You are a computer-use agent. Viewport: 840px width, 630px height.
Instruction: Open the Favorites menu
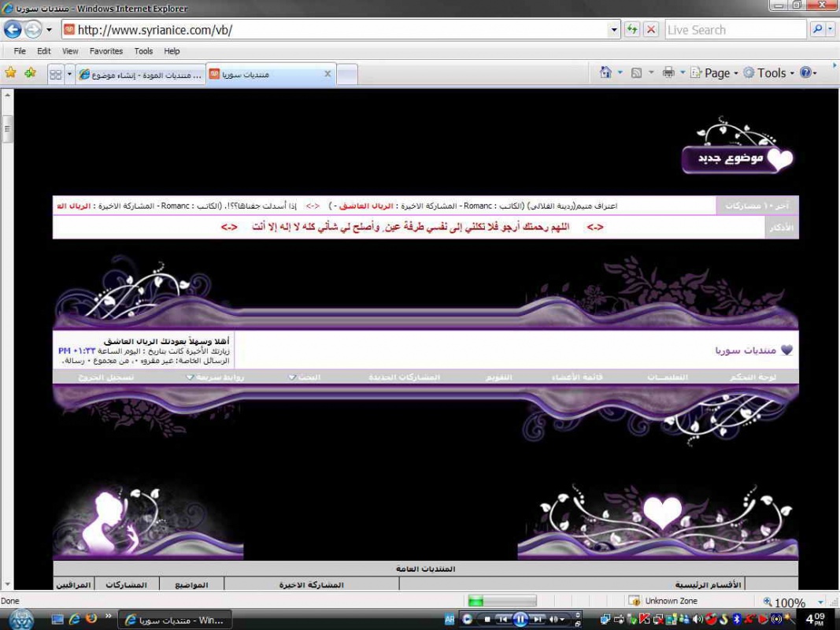(105, 51)
